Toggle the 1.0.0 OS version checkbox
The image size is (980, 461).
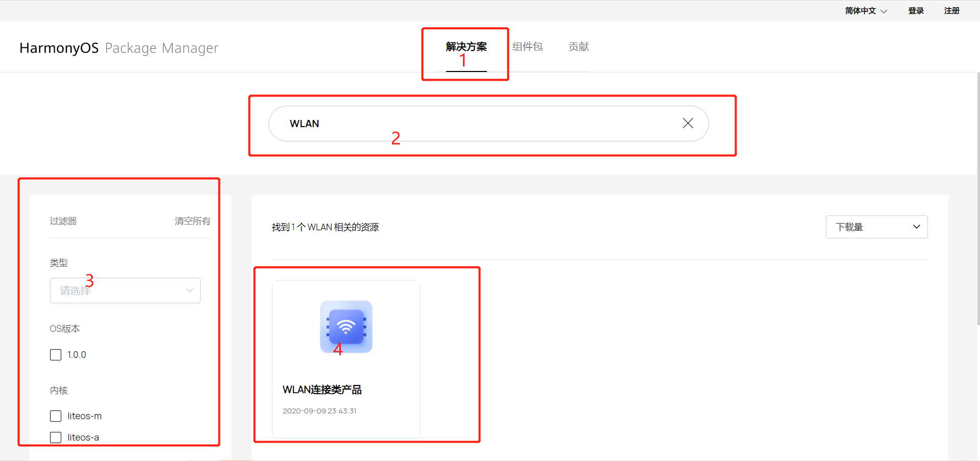56,355
